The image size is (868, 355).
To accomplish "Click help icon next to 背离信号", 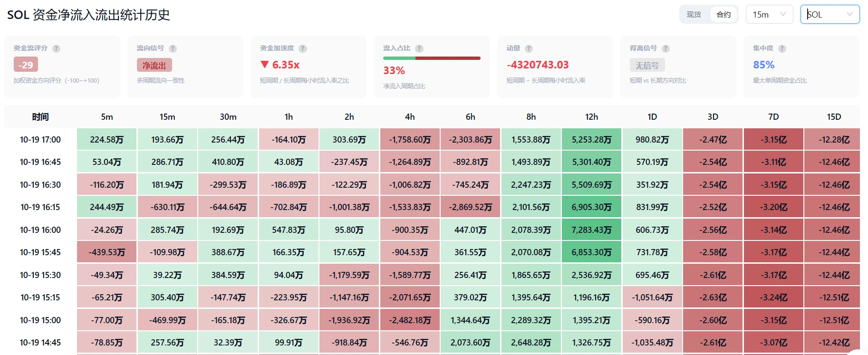I will click(665, 48).
